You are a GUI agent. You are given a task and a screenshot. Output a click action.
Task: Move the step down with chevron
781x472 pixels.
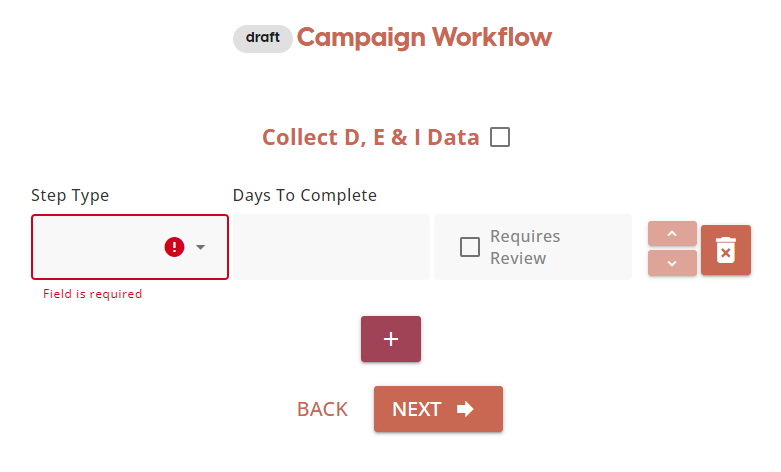672,263
